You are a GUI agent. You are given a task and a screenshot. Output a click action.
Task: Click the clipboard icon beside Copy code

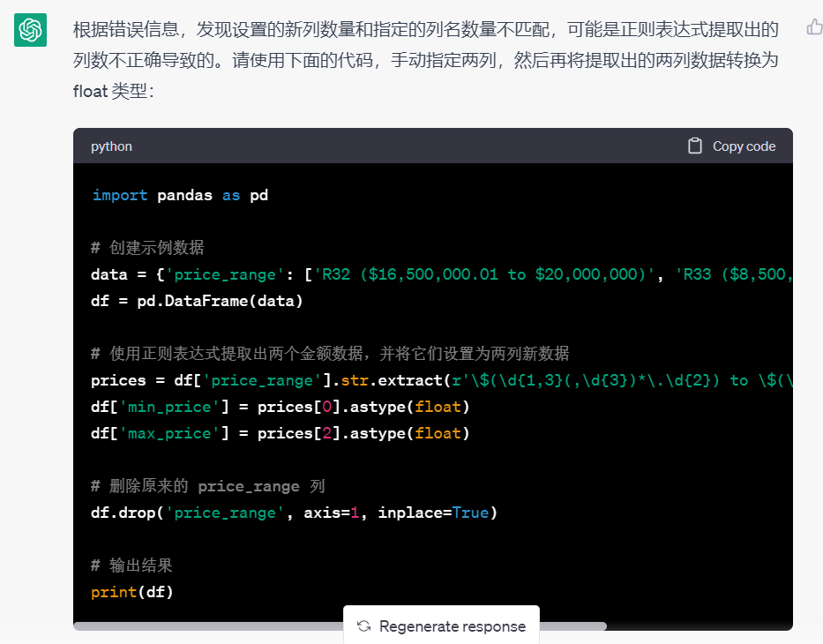(694, 146)
